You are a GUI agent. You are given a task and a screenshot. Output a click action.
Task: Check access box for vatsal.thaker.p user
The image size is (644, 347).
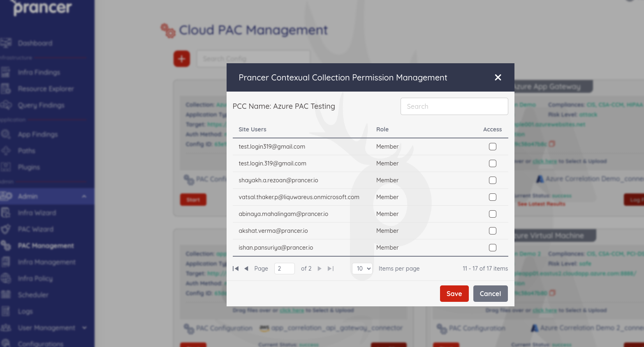[493, 197]
